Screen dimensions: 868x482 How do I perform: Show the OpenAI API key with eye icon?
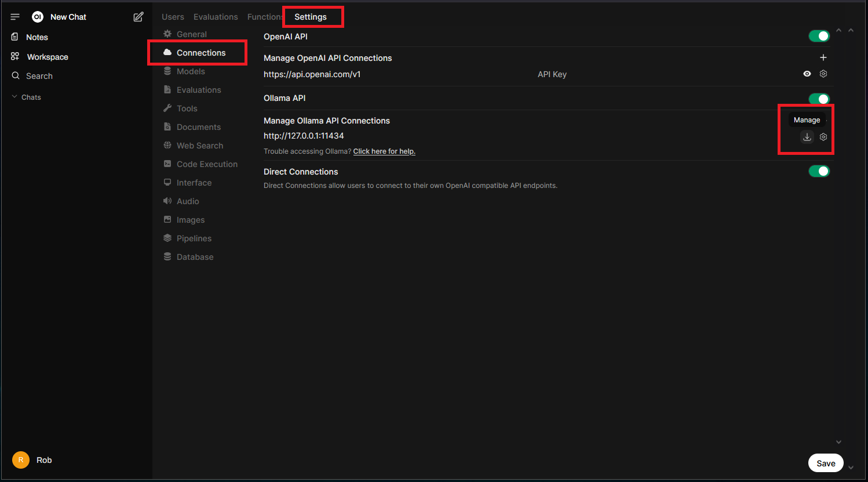[x=807, y=74]
